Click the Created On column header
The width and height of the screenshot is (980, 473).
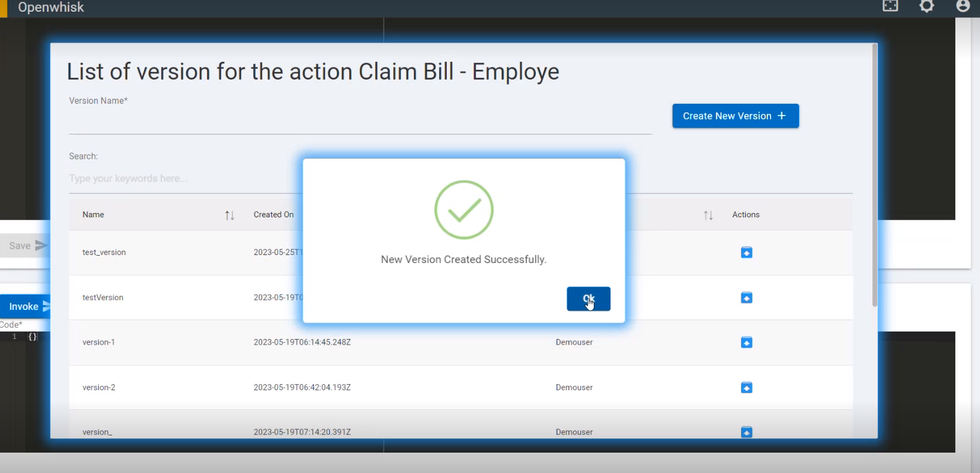click(x=274, y=215)
